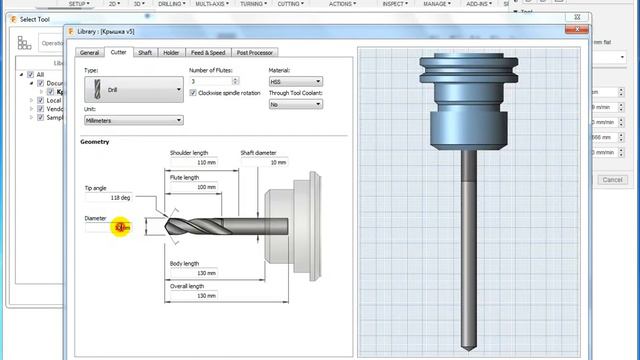Click the Shaft diameter value field
Image resolution: width=640 pixels, height=360 pixels.
(264, 162)
